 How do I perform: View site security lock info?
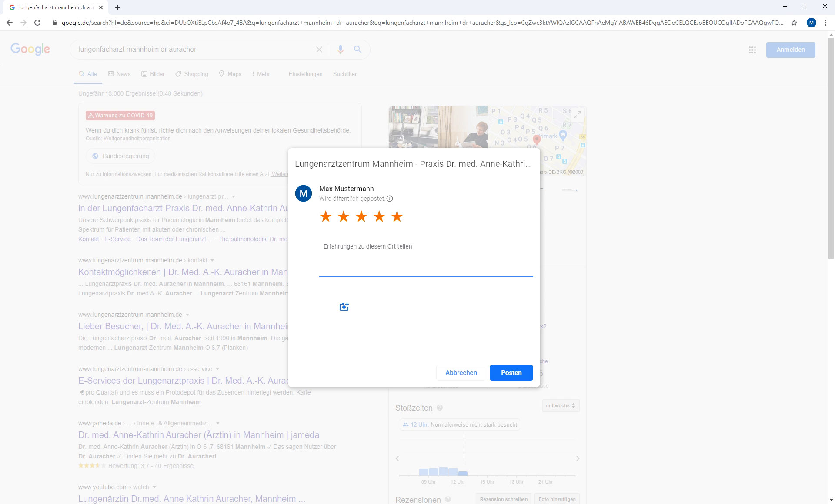(55, 23)
